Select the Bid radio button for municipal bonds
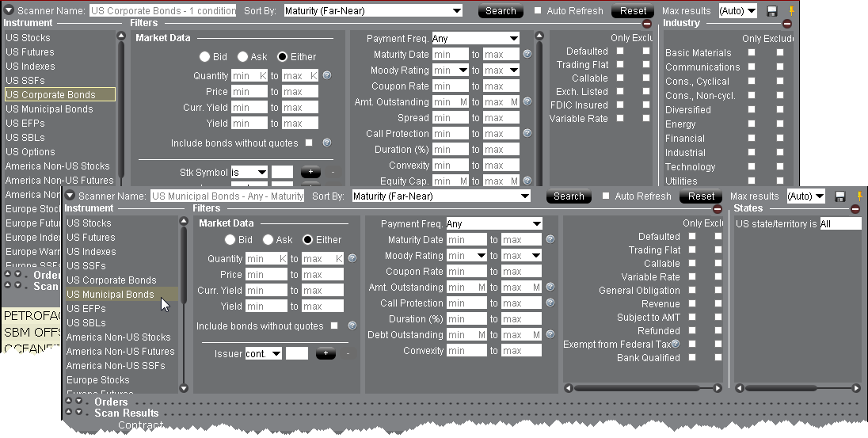Screen dimensions: 868x438 coord(230,239)
